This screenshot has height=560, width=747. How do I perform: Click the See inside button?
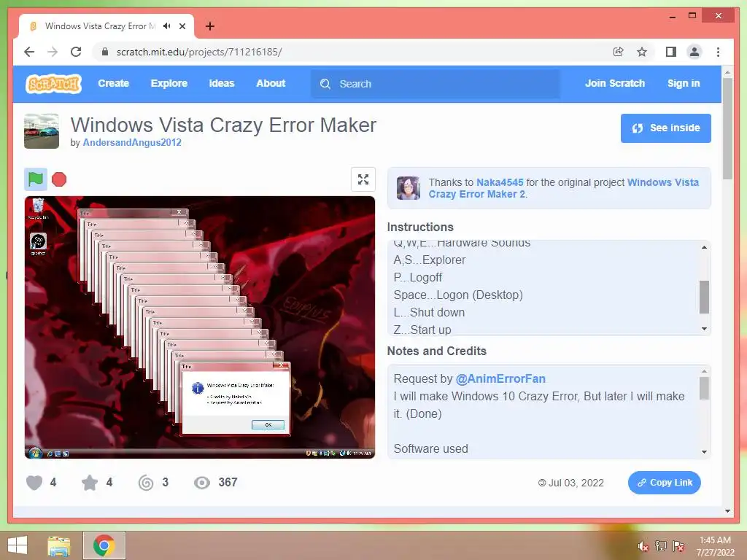click(x=665, y=128)
